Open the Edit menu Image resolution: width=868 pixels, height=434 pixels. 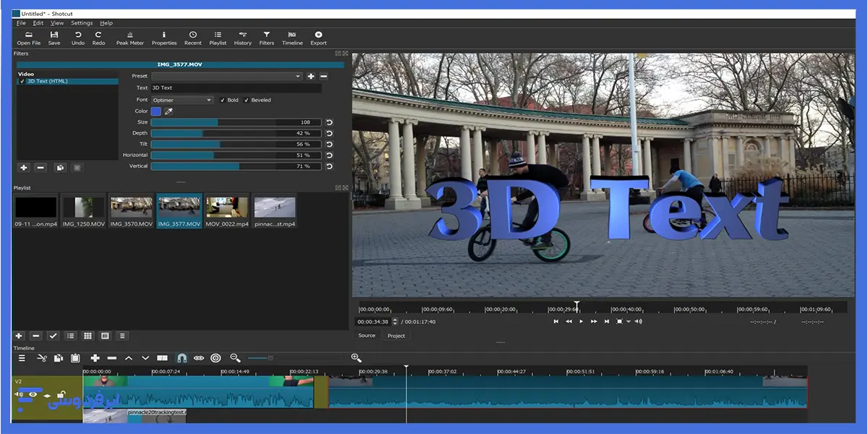point(38,23)
